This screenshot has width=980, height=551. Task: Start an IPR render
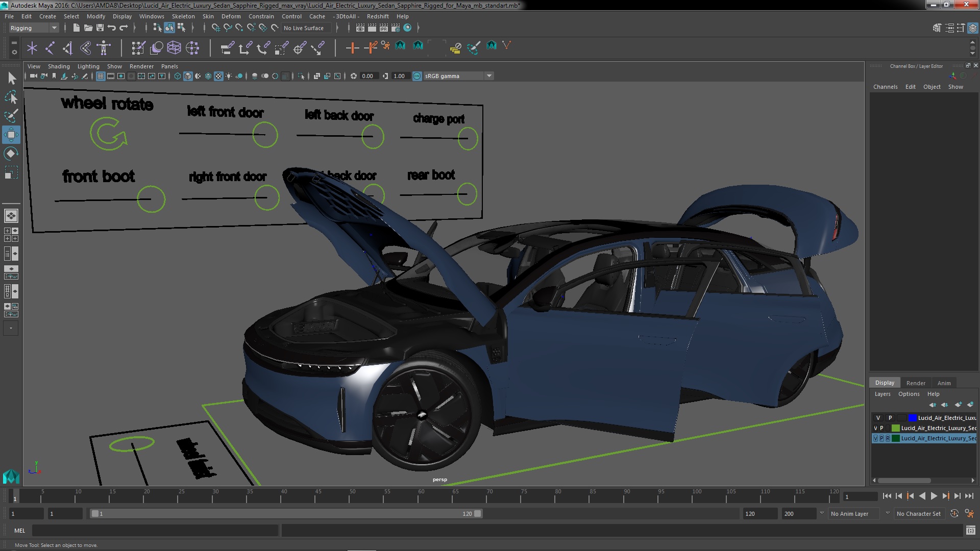pos(384,28)
